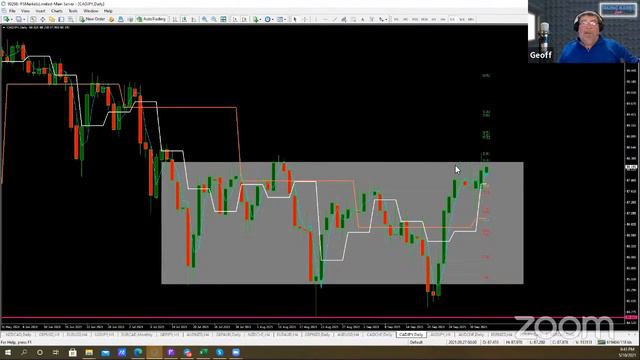This screenshot has height=360, width=640.
Task: Click Geoff's webcam video thumbnail
Action: pos(584,31)
